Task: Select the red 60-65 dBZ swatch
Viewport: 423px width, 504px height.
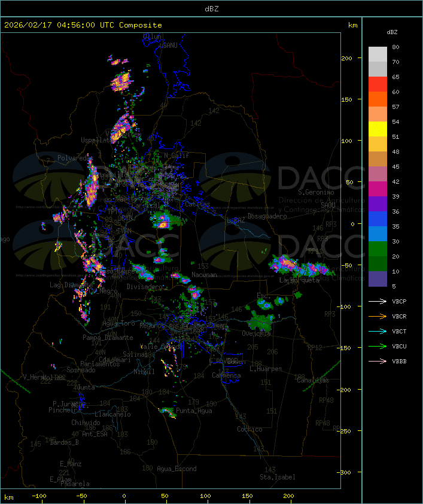Action: (x=378, y=84)
